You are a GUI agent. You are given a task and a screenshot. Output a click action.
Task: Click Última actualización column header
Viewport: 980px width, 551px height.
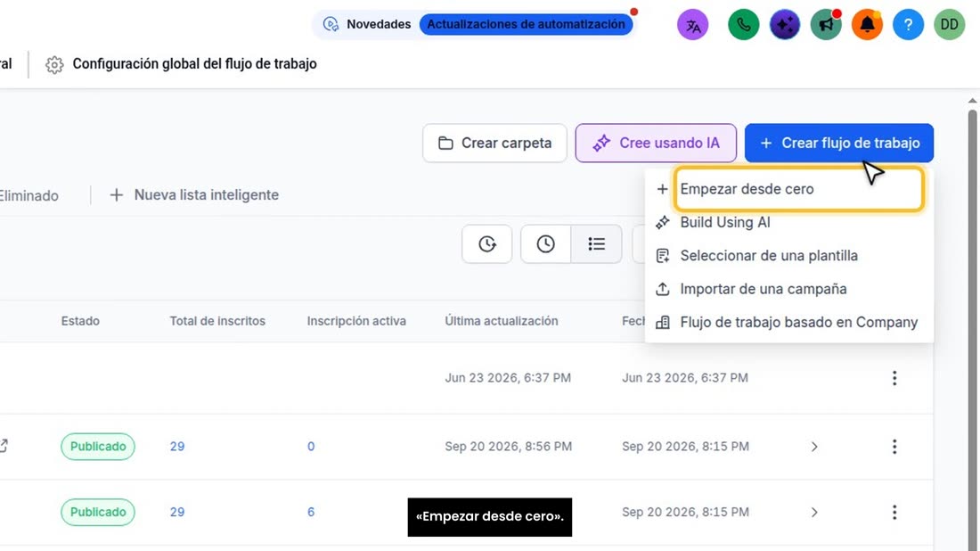click(x=502, y=321)
